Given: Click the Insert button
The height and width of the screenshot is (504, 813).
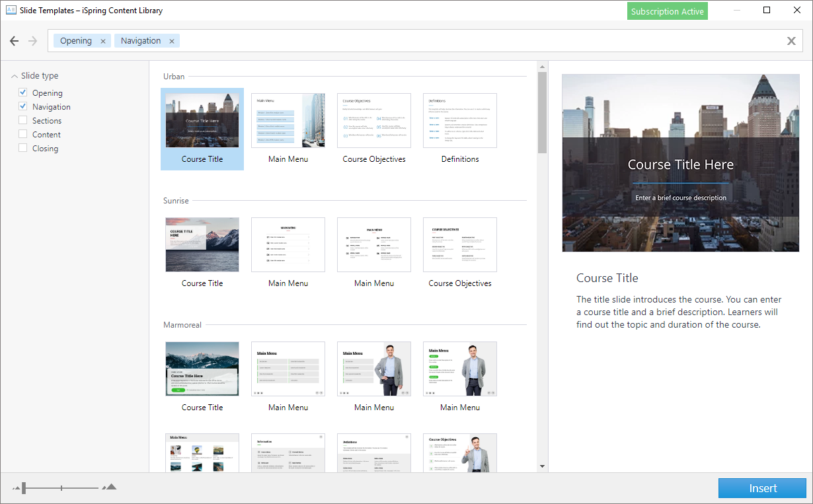Looking at the screenshot, I should [x=762, y=487].
